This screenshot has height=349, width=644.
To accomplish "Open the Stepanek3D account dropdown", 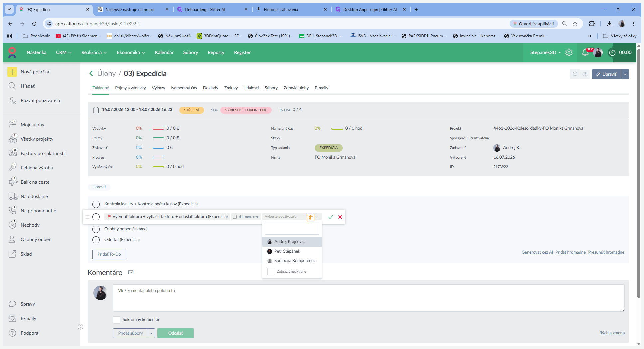I will pyautogui.click(x=545, y=52).
